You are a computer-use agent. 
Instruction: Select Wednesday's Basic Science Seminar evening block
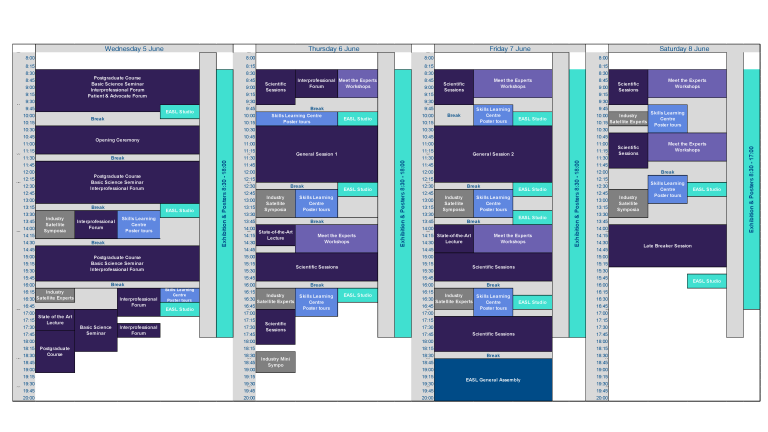[x=96, y=330]
